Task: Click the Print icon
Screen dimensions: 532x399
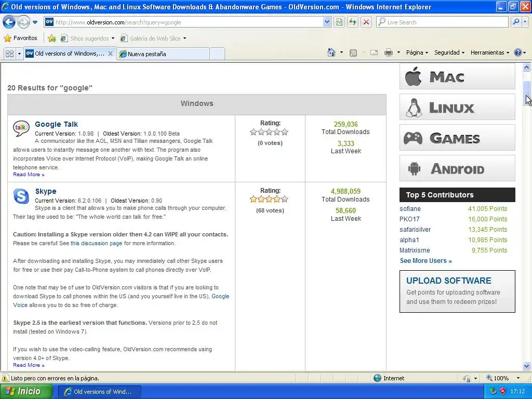Action: click(389, 52)
